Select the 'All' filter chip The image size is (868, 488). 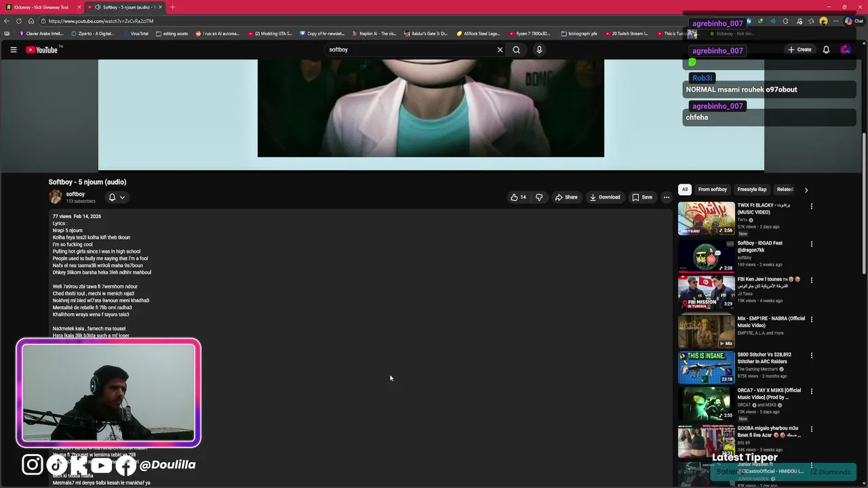[x=685, y=190]
